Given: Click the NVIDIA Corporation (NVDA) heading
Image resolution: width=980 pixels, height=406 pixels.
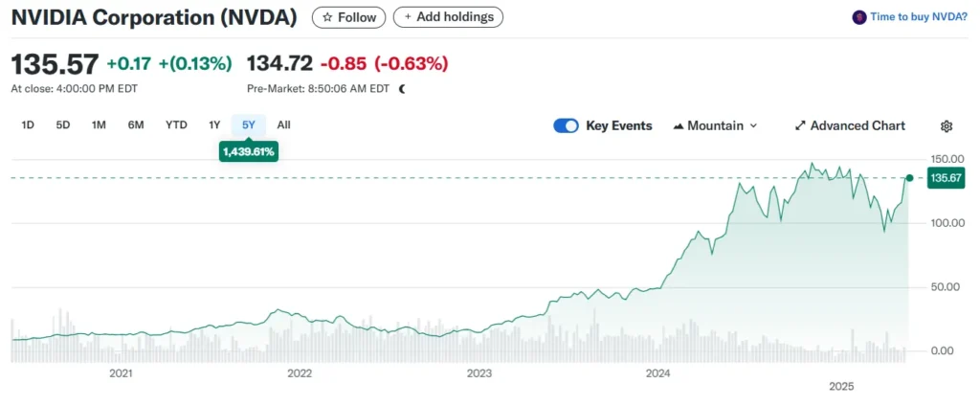Looking at the screenshot, I should click(154, 17).
